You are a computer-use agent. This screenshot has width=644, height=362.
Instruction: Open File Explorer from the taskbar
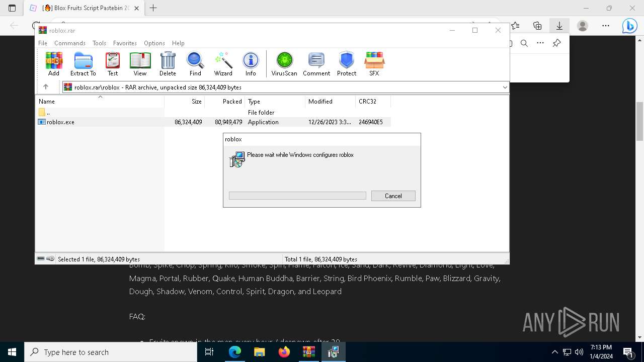coord(259,352)
